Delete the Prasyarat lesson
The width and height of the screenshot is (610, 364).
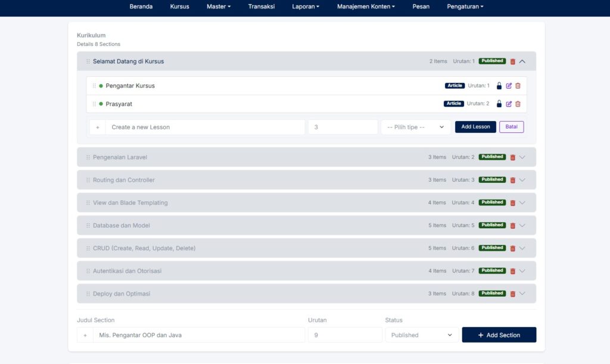click(518, 104)
